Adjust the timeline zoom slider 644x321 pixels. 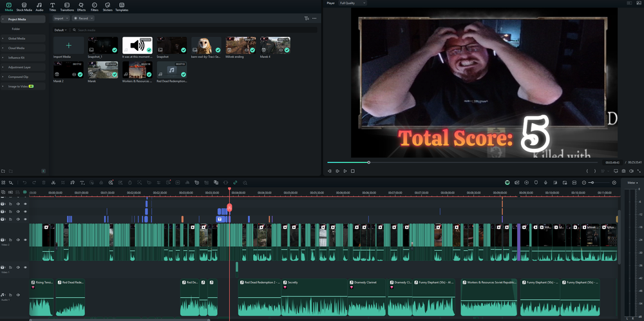click(592, 182)
